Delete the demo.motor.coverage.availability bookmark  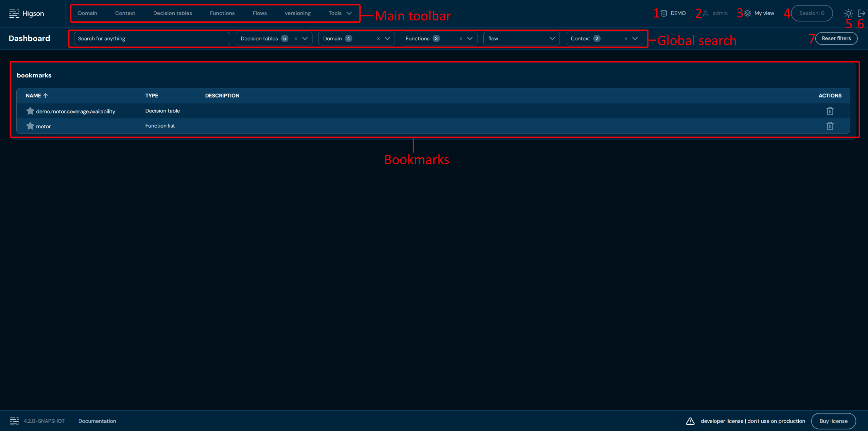click(x=830, y=111)
